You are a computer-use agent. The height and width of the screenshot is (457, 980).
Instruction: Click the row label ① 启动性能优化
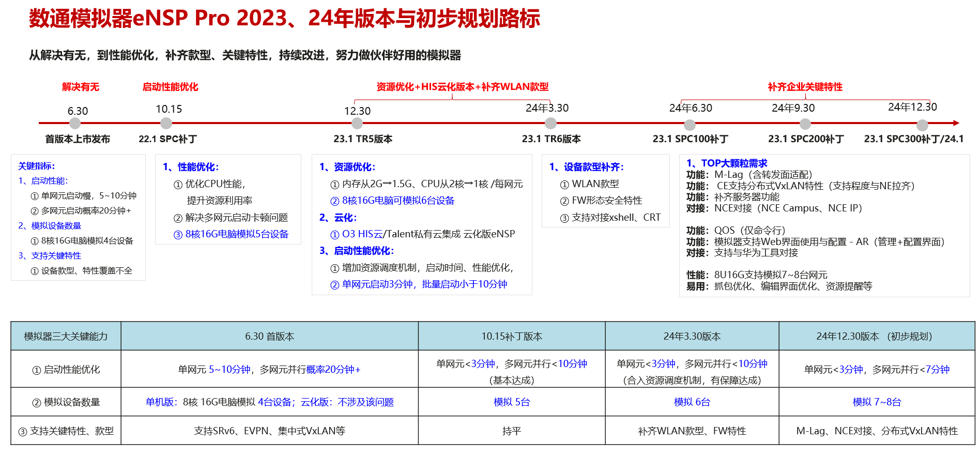(x=66, y=370)
